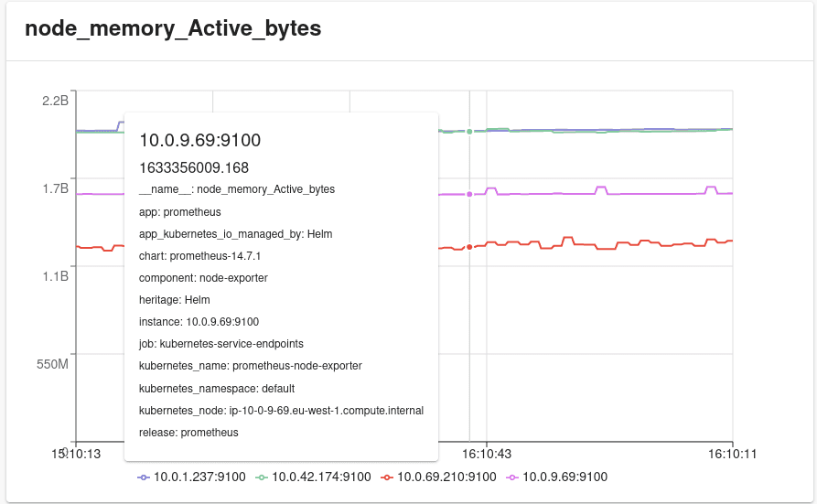
Task: Click the purple data point on hover line
Action: [x=469, y=195]
